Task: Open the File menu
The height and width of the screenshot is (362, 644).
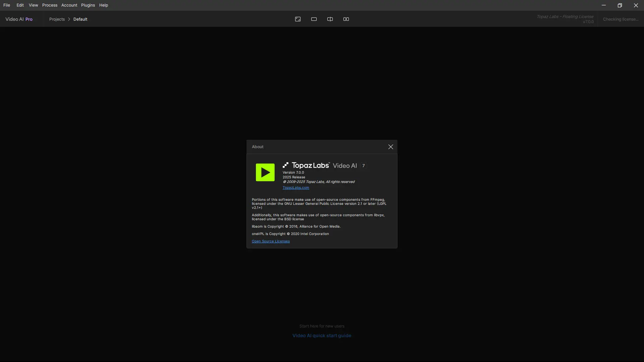Action: click(7, 5)
